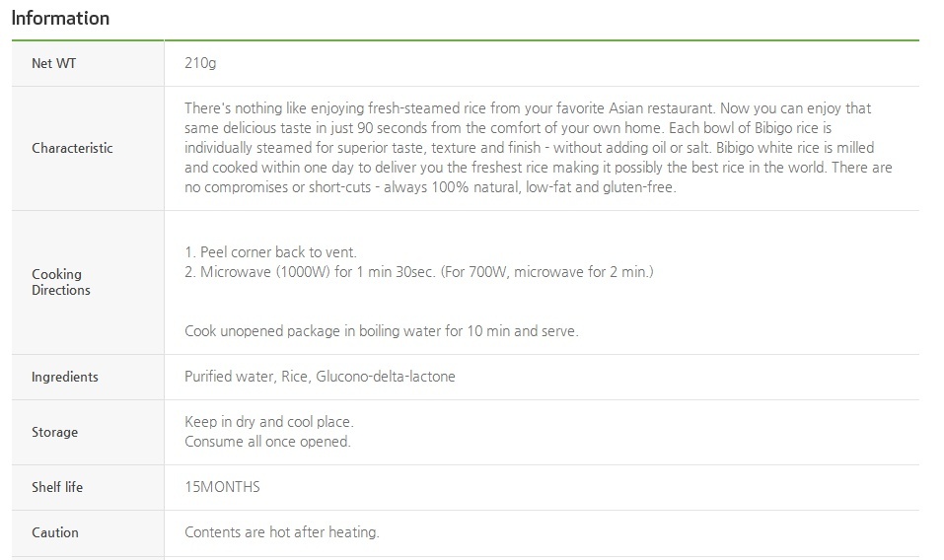This screenshot has height=560, width=944.
Task: Select the Shelf life row label
Action: tap(59, 487)
